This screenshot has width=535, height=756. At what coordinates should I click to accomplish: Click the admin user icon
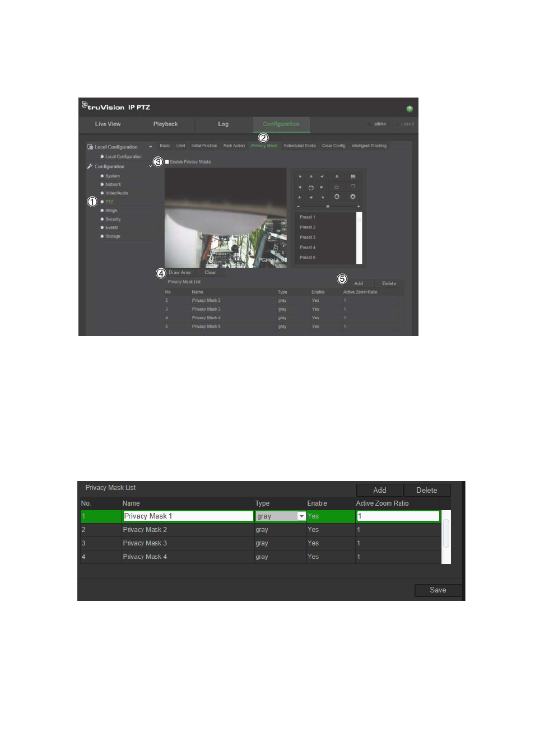pos(370,124)
